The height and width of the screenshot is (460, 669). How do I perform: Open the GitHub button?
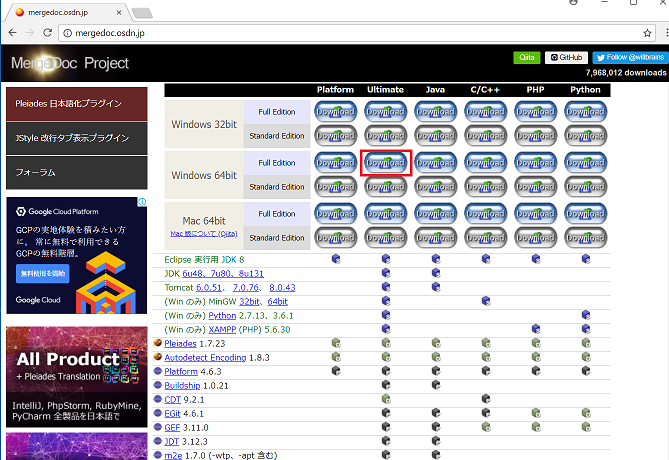[x=566, y=57]
